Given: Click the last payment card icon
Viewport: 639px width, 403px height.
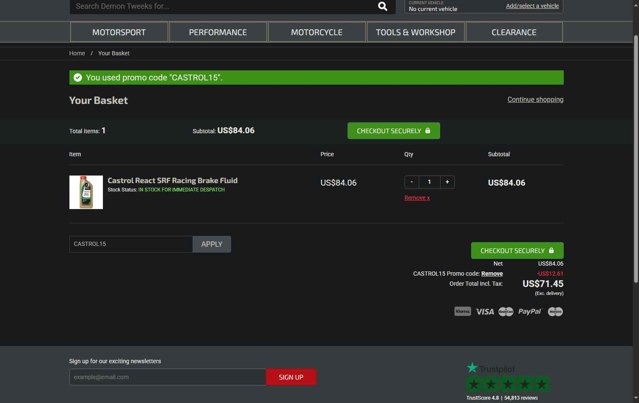Looking at the screenshot, I should tap(555, 312).
